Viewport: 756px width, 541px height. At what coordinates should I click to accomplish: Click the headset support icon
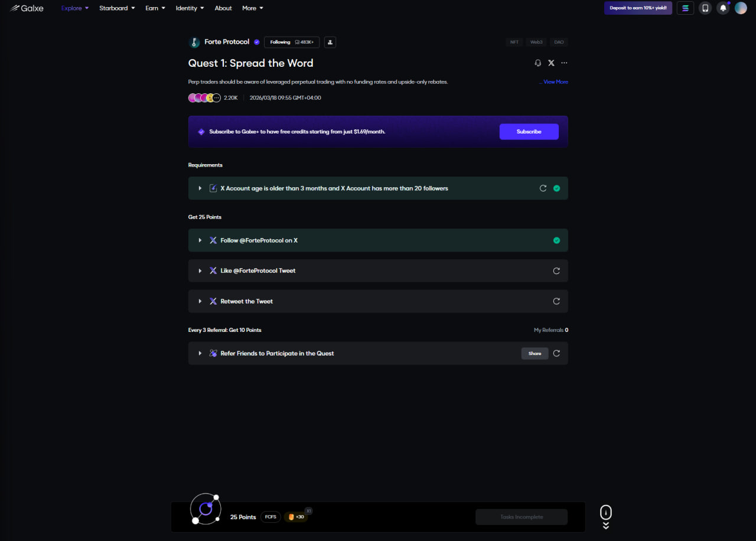[537, 63]
